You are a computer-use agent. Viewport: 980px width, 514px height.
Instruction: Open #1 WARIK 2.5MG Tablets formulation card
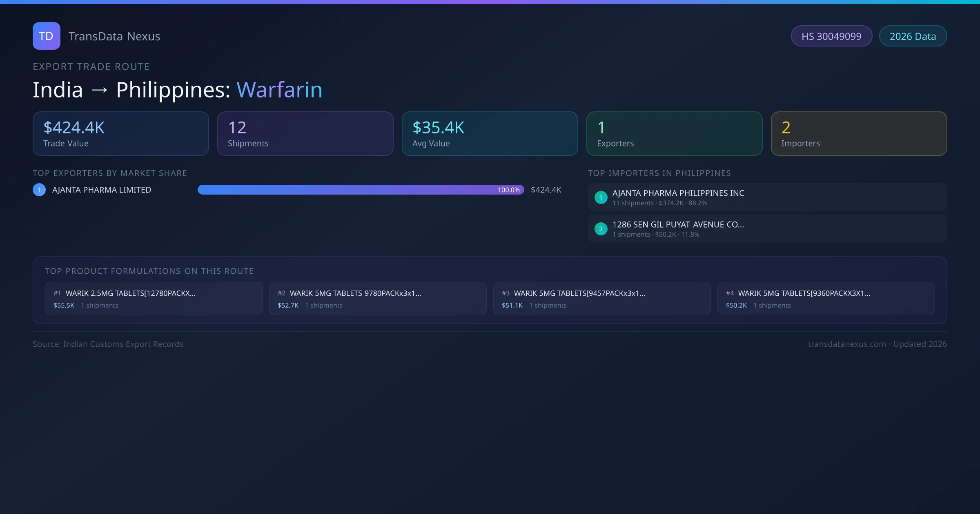tap(153, 299)
